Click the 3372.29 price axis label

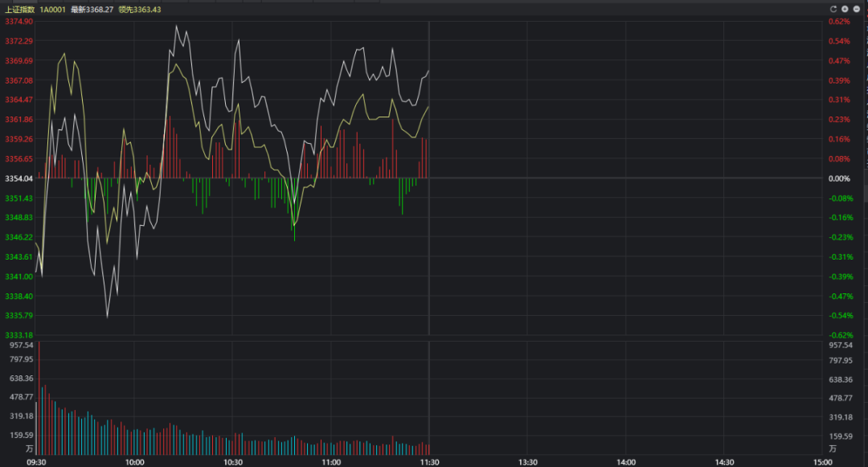tap(18, 41)
